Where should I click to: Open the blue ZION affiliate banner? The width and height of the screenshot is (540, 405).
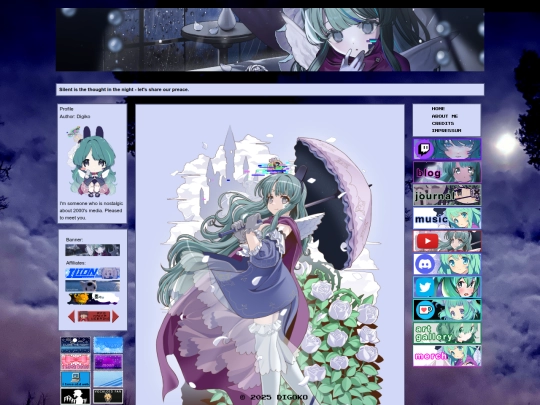[93, 273]
